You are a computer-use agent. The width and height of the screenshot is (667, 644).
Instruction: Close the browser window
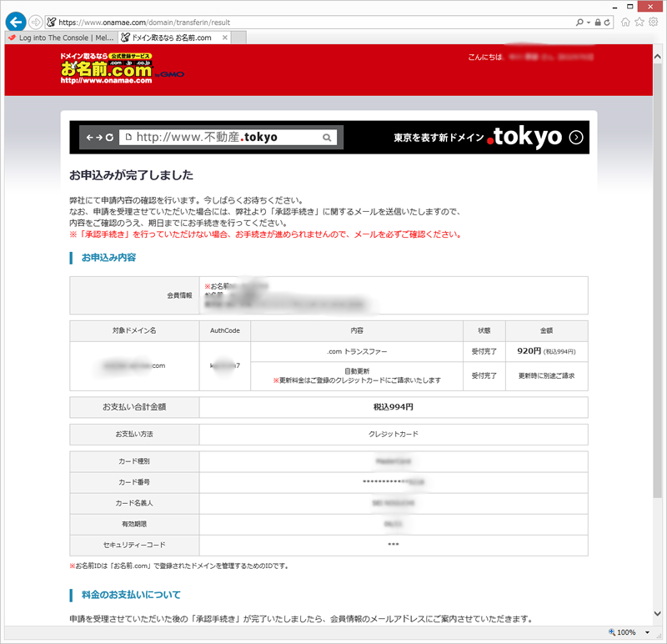point(650,7)
